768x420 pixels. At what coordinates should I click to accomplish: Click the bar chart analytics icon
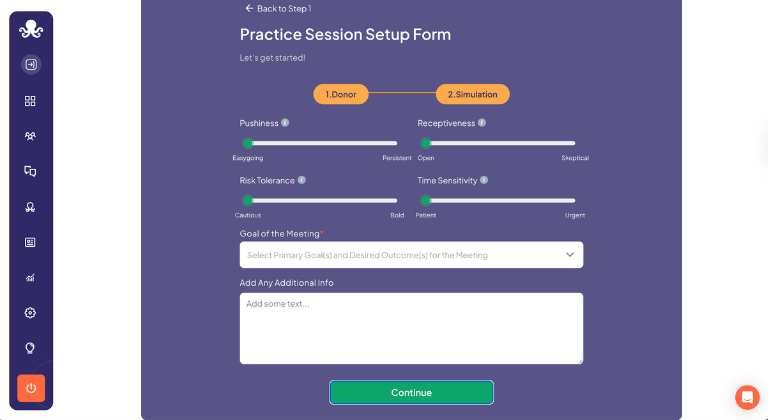click(x=31, y=277)
